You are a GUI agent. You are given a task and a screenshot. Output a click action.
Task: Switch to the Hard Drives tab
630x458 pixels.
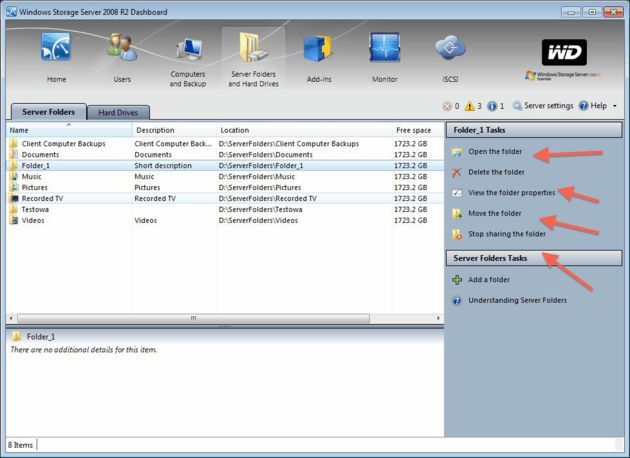[x=118, y=112]
